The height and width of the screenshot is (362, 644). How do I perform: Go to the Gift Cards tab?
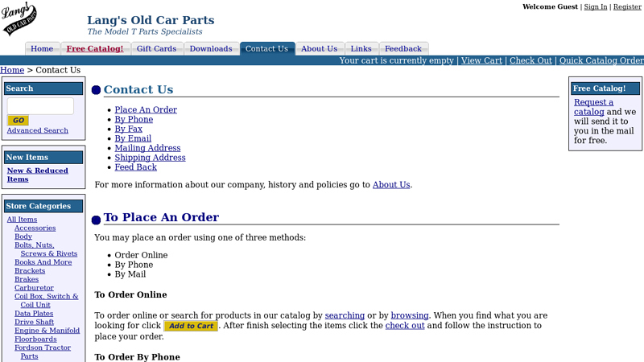click(x=156, y=48)
